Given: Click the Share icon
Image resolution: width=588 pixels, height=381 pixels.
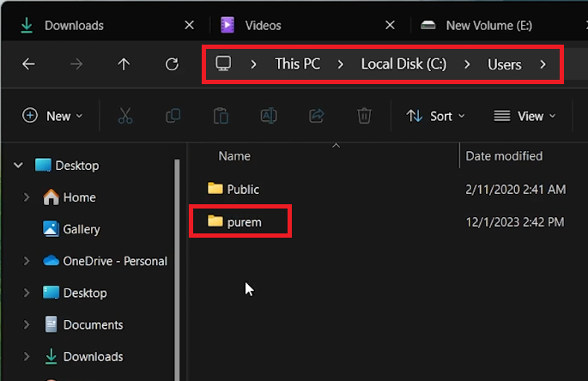Looking at the screenshot, I should (x=316, y=116).
